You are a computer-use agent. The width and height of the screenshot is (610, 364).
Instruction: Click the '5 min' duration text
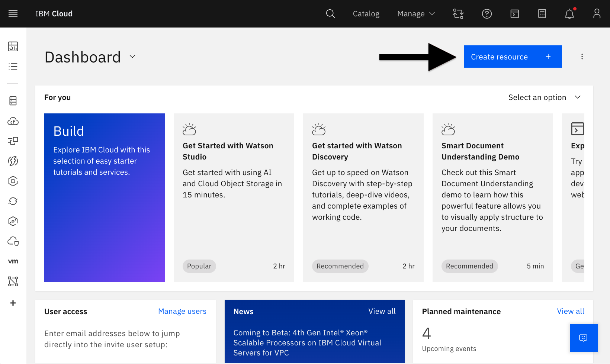535,266
